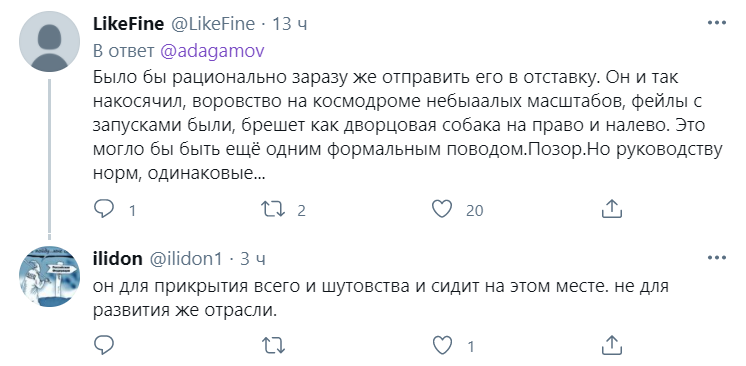Share ilidon's tweet
Image resolution: width=746 pixels, height=366 pixels.
612,345
